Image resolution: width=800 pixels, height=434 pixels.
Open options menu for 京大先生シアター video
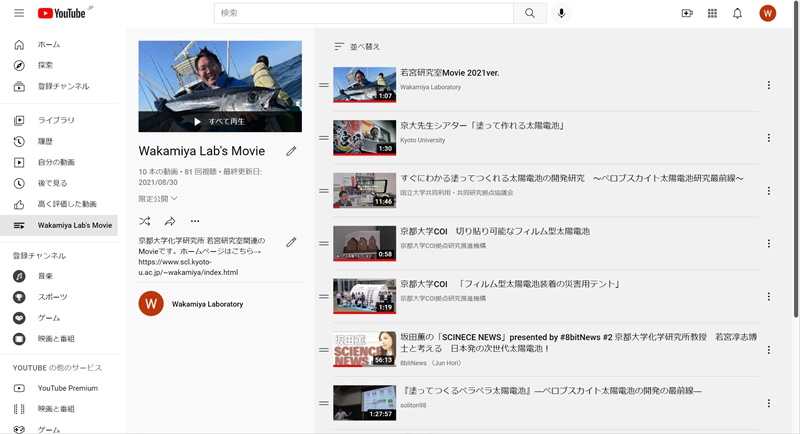tap(768, 138)
